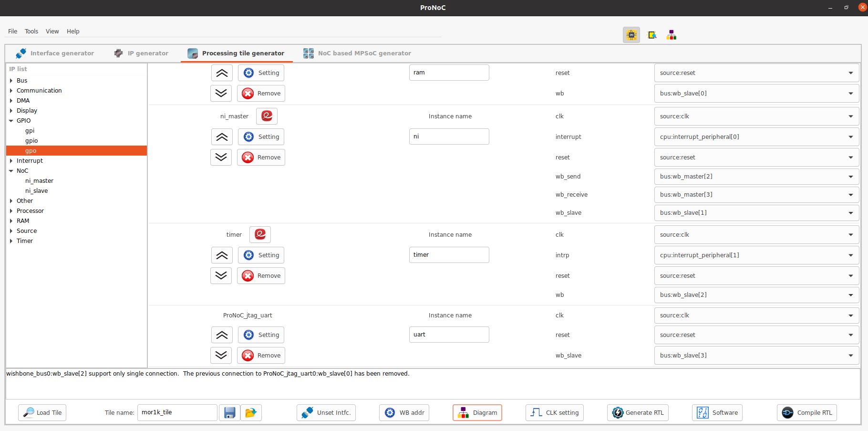Click the hierarchy diagram icon in top toolbar
Screen dimensions: 868x431
(672, 35)
